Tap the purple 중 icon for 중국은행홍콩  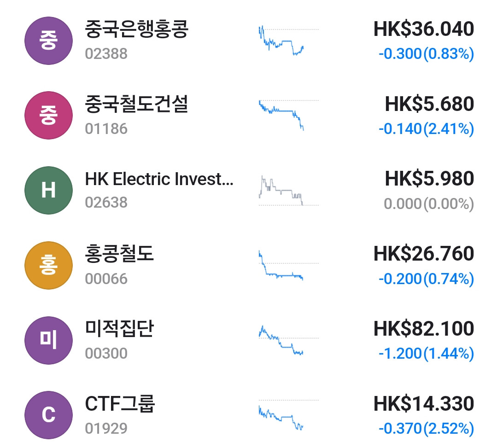pos(48,41)
